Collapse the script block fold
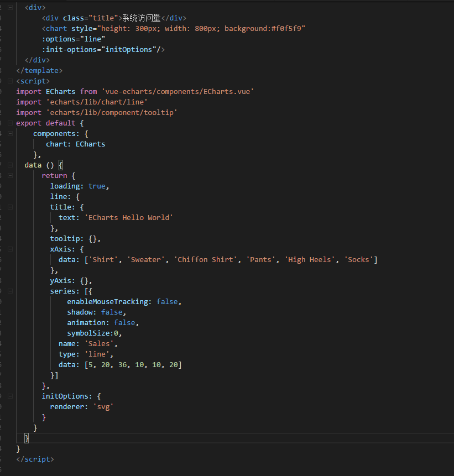454x476 pixels. tap(11, 81)
